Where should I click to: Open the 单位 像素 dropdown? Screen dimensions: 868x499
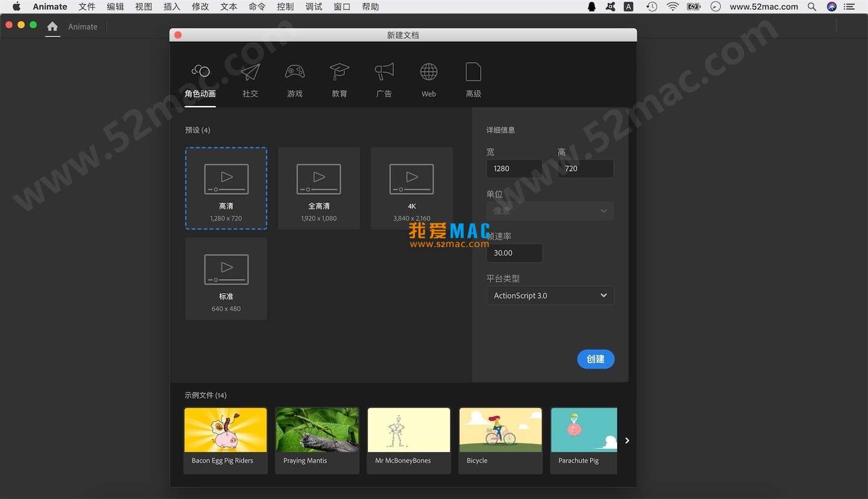[550, 211]
